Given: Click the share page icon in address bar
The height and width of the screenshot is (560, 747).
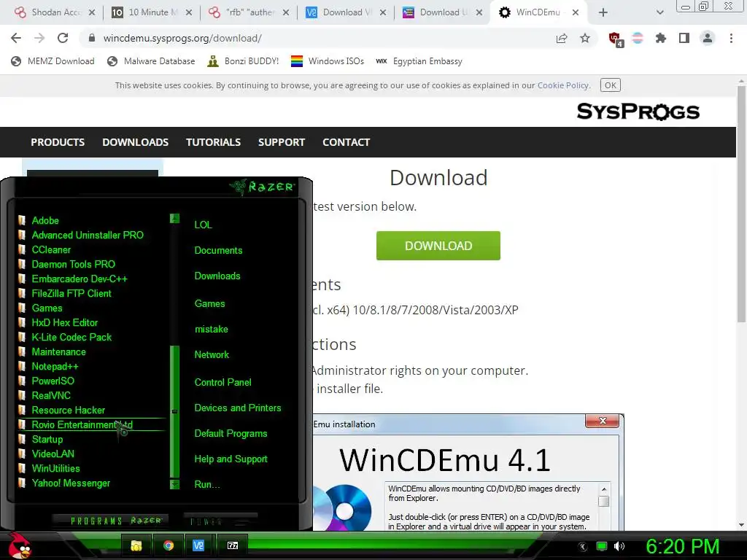Looking at the screenshot, I should click(562, 39).
